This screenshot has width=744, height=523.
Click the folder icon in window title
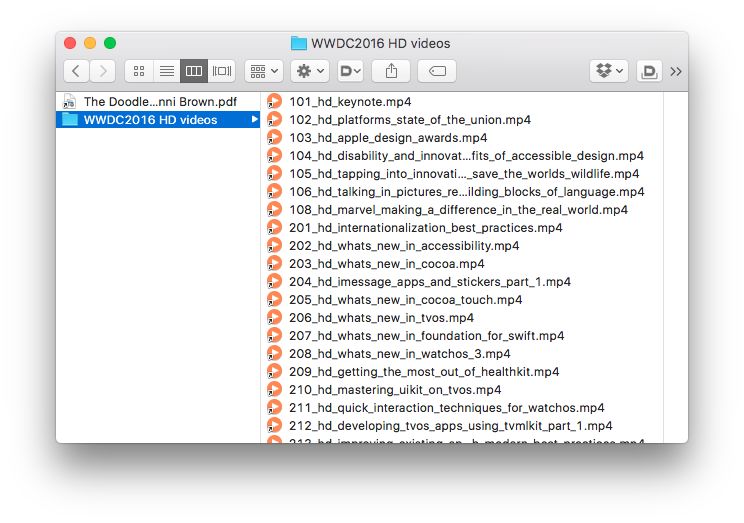(298, 43)
